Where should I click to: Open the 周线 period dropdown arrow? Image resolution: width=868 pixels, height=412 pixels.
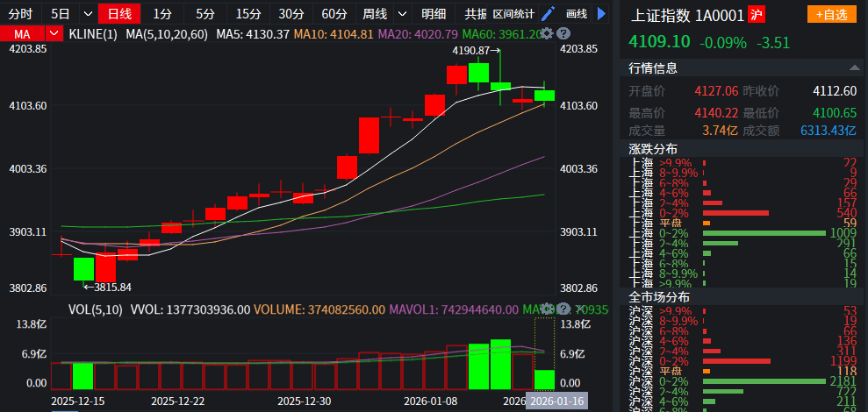click(403, 14)
